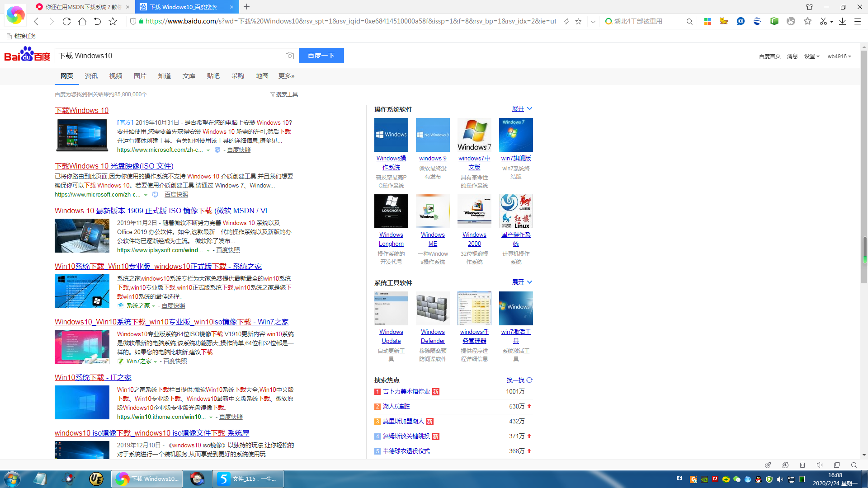Open the wb4916 account dropdown

840,56
